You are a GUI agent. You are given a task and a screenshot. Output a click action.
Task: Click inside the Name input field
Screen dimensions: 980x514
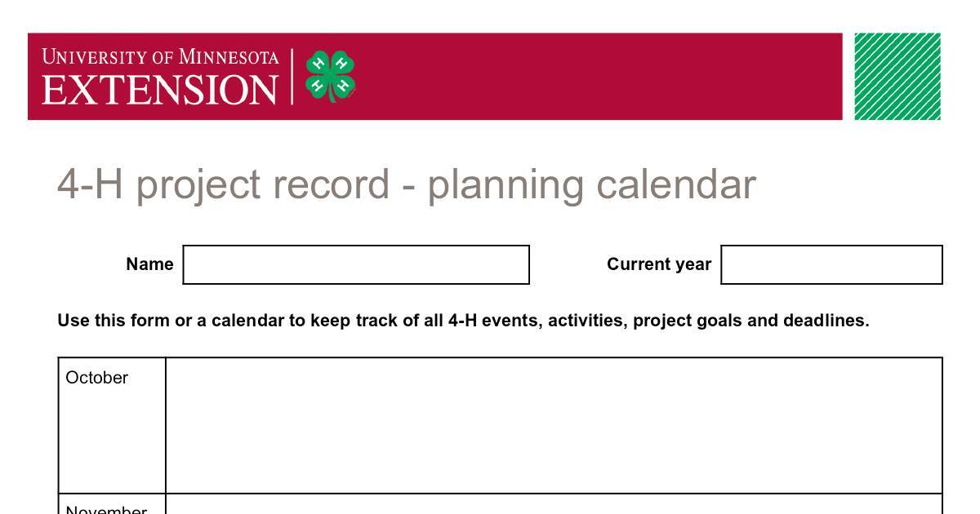pos(356,264)
